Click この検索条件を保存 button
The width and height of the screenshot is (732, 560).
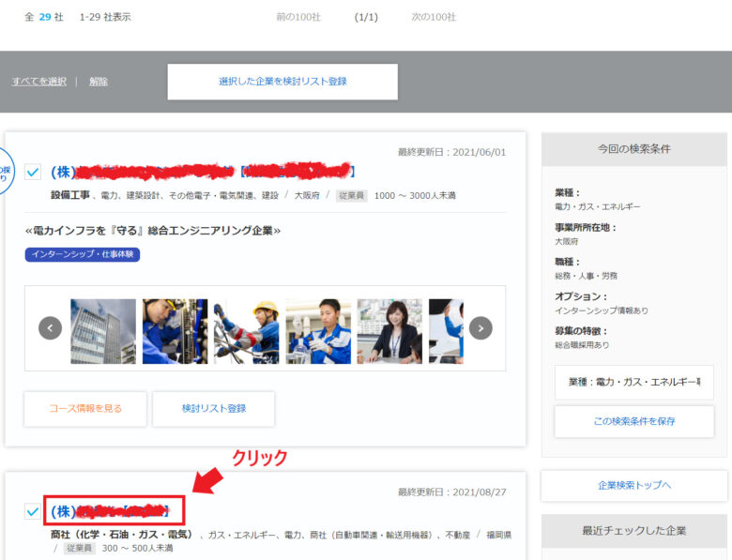pyautogui.click(x=634, y=421)
